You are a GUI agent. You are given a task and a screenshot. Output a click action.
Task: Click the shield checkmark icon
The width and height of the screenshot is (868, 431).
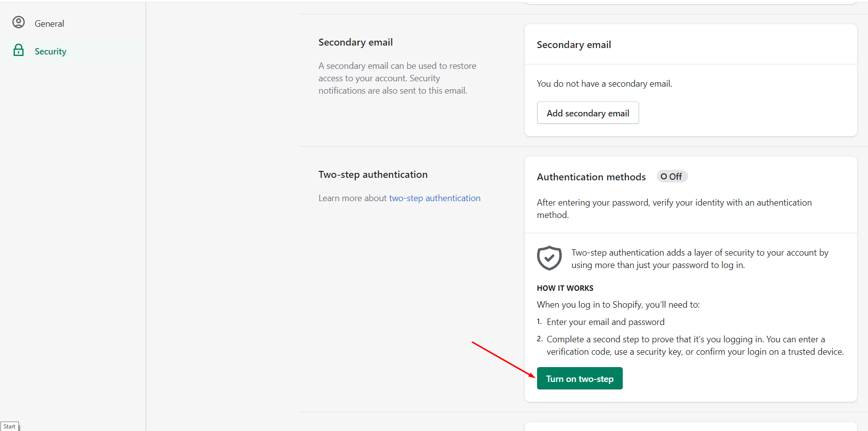pyautogui.click(x=549, y=258)
